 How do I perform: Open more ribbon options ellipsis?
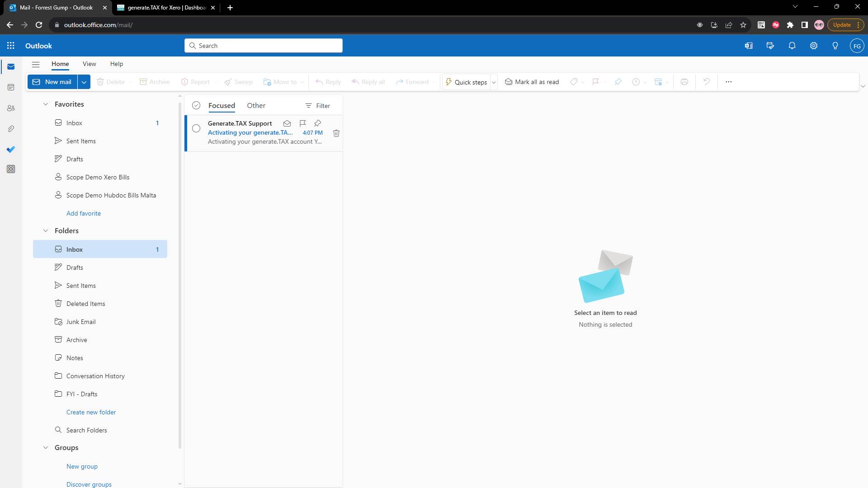click(728, 82)
